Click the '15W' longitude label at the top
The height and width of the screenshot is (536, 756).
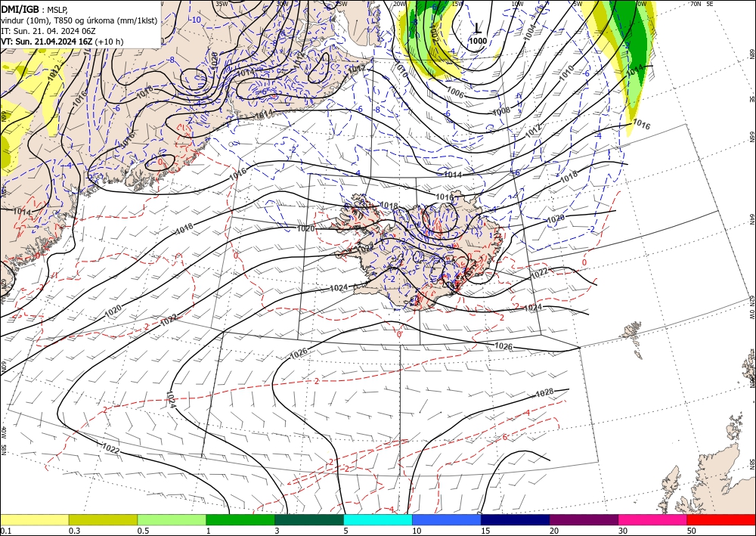457,4
